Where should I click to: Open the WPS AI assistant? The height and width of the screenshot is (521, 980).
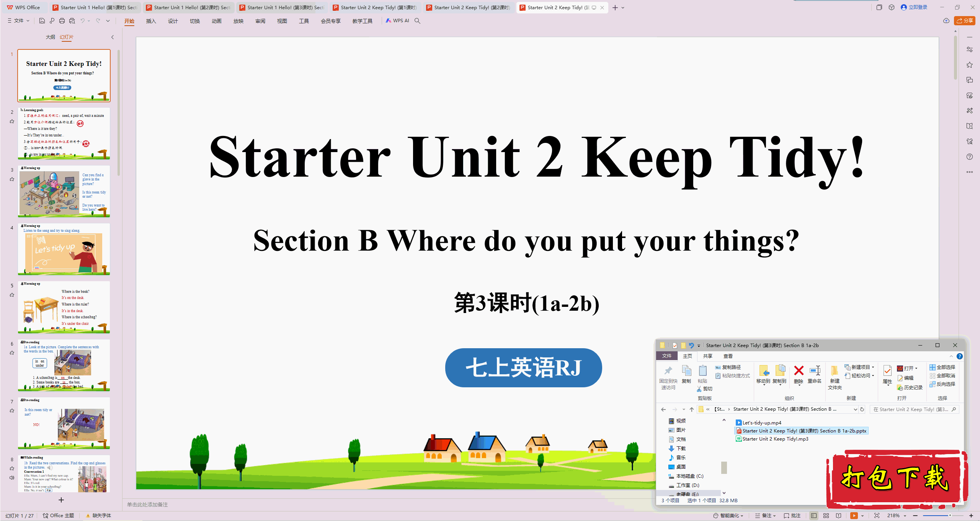click(x=397, y=21)
